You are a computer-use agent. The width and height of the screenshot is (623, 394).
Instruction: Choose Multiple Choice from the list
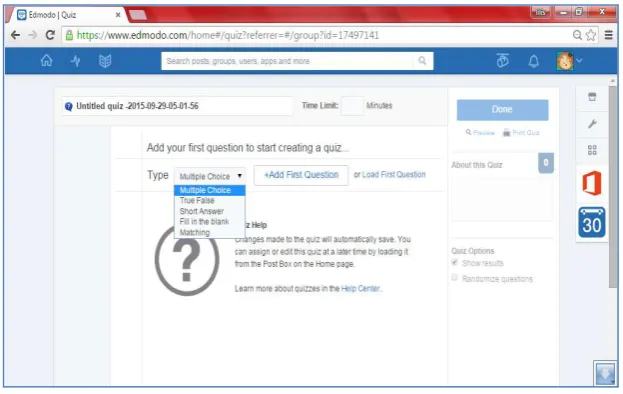coord(210,190)
